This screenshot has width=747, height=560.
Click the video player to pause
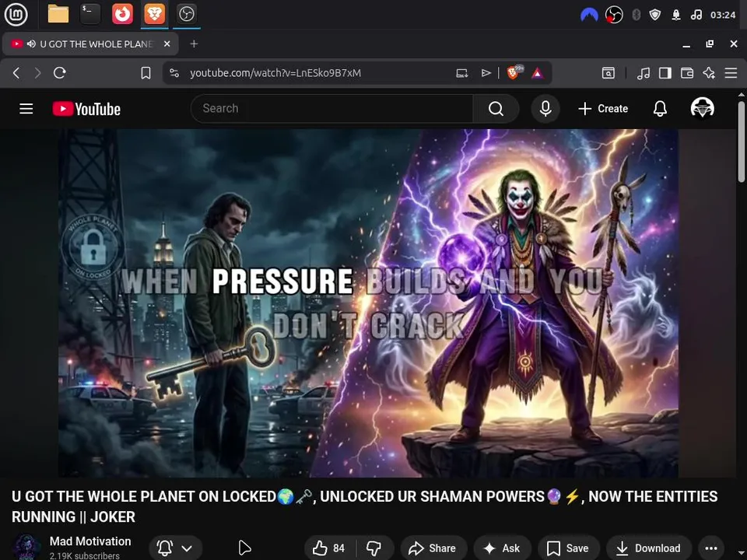[368, 303]
